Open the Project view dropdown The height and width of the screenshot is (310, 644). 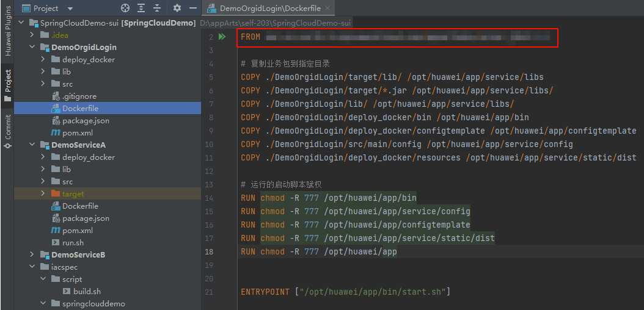pos(70,9)
